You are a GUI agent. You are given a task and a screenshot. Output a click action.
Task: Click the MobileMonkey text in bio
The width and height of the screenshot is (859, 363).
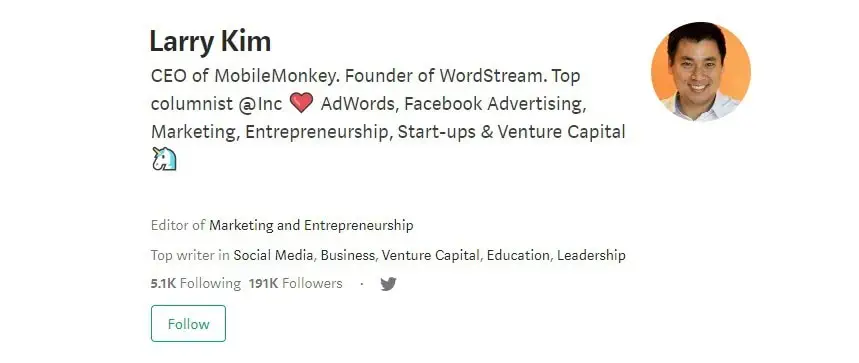(x=274, y=76)
